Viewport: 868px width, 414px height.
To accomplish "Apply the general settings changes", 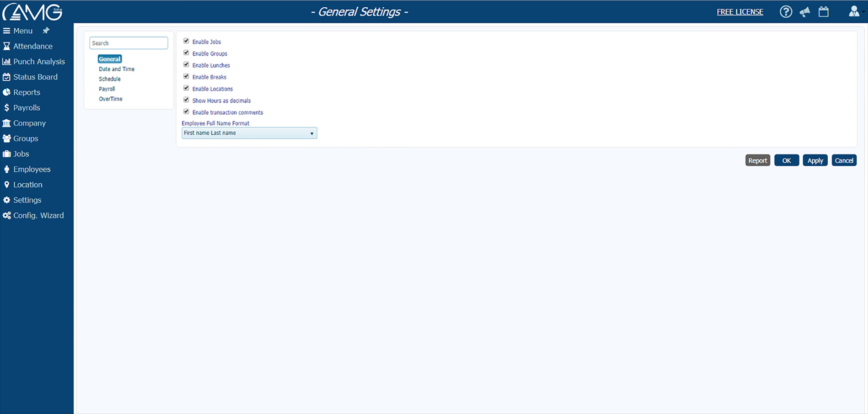I will pyautogui.click(x=815, y=160).
